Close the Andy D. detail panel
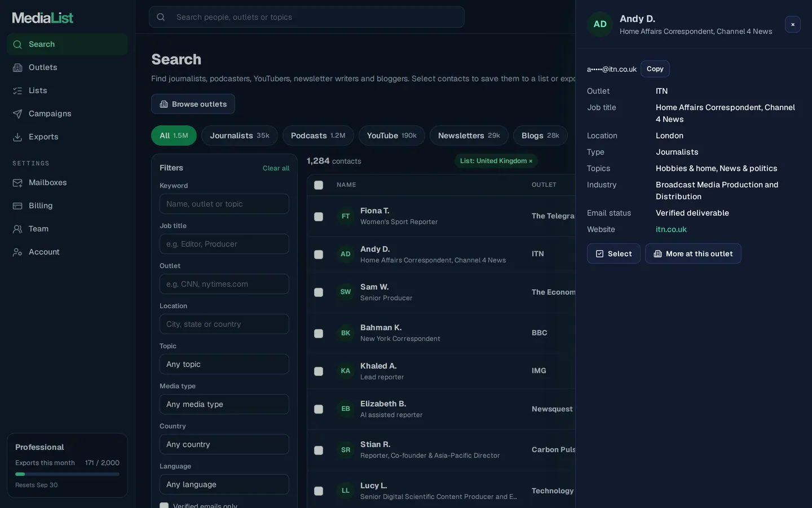This screenshot has height=508, width=812. [x=793, y=24]
